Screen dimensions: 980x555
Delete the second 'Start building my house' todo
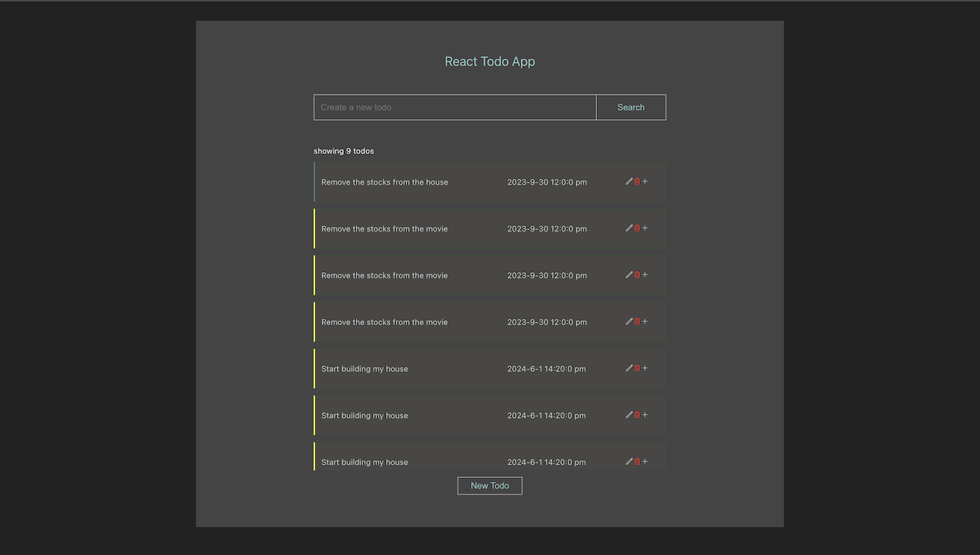(x=637, y=415)
